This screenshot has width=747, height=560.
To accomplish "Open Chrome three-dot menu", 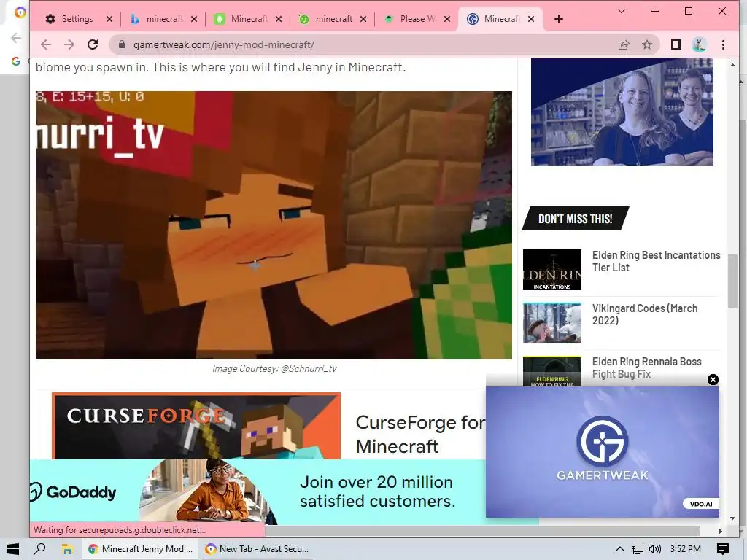I will coord(723,44).
